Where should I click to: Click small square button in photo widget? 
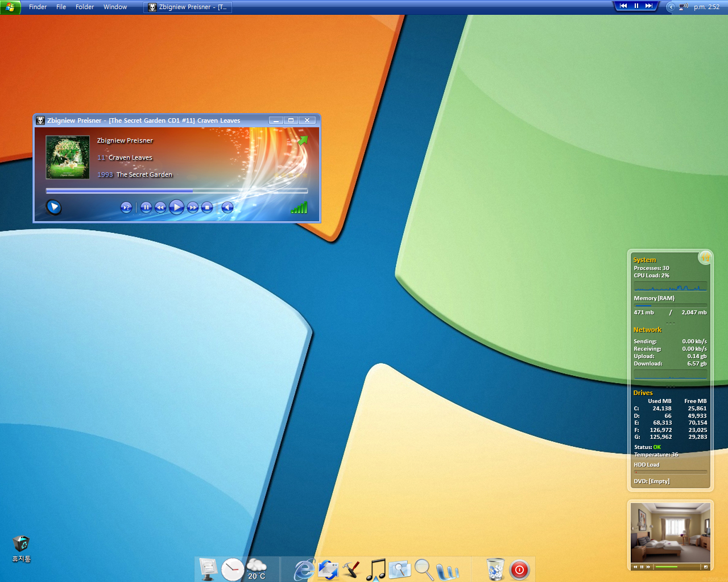(706, 567)
